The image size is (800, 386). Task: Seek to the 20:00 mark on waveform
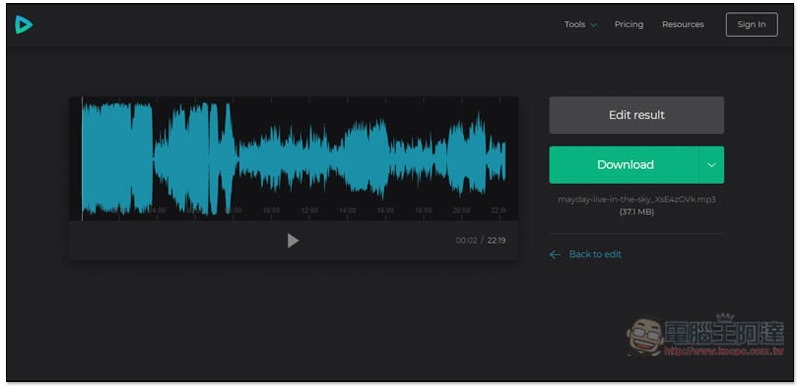[461, 210]
